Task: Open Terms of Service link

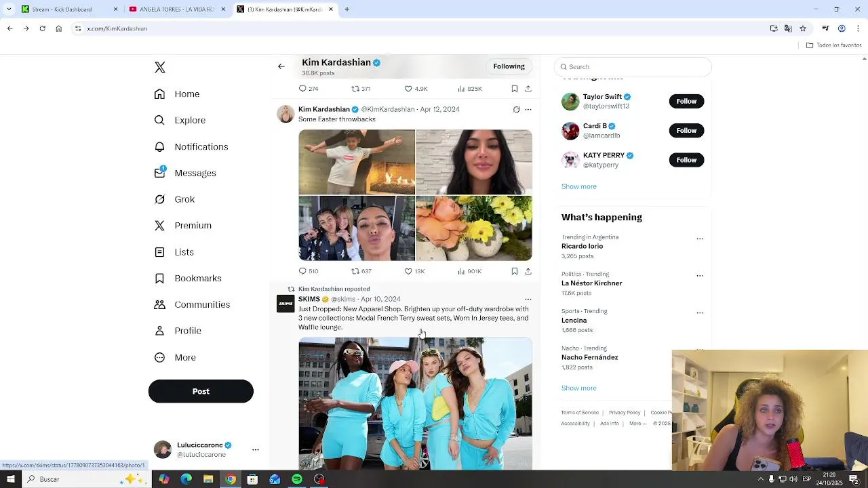Action: coord(580,413)
